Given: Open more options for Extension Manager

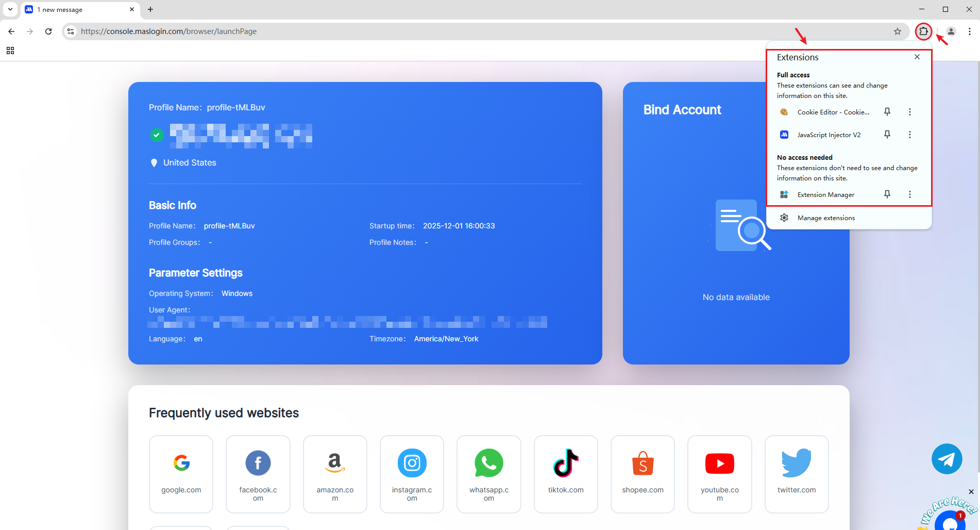Looking at the screenshot, I should [909, 194].
